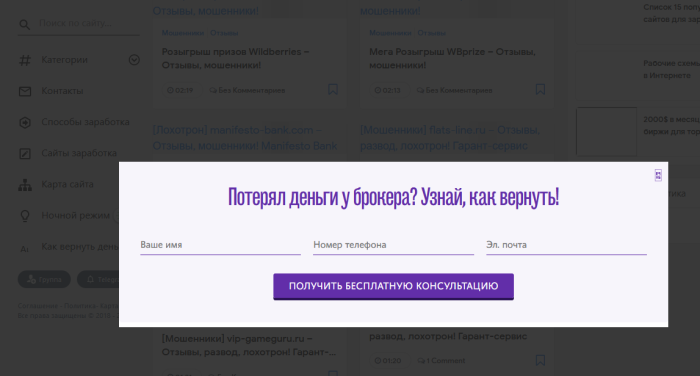
Task: Open flats-line.ru мошенники article link
Action: click(450, 138)
